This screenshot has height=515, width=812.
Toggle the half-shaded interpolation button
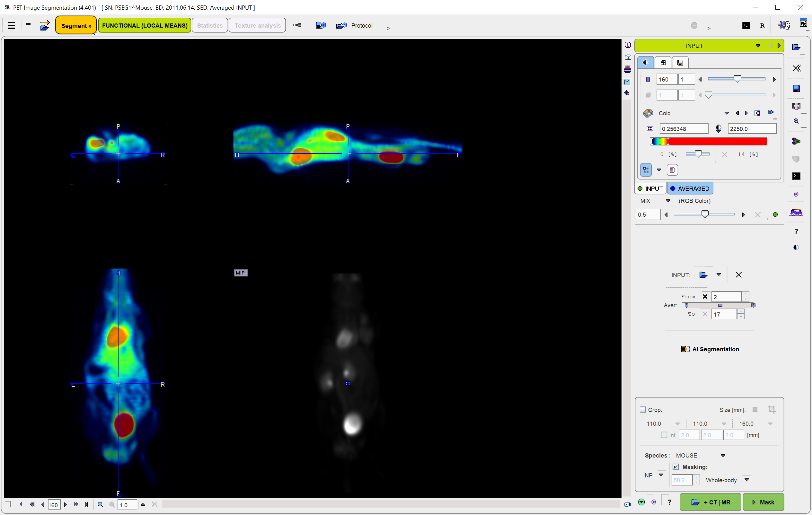tap(672, 170)
